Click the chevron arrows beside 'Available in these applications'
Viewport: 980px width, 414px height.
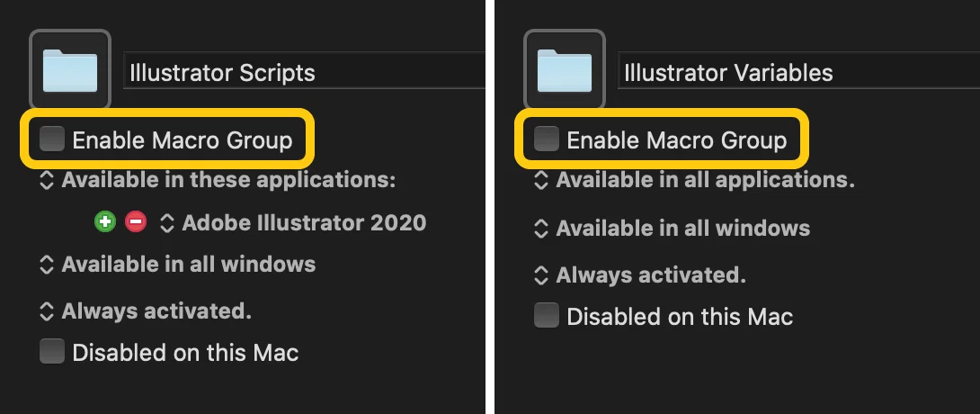tap(46, 180)
